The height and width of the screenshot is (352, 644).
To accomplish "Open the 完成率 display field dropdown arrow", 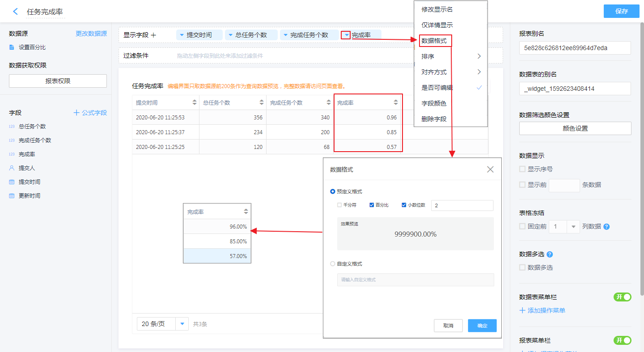I will [x=346, y=35].
